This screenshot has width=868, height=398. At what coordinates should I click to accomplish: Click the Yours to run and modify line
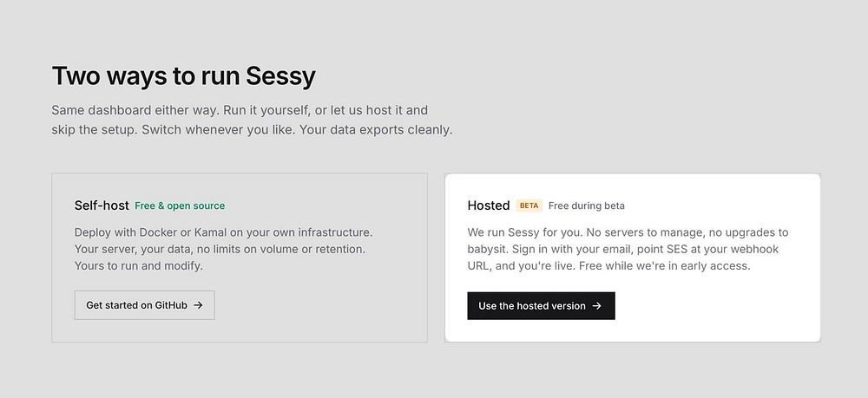click(139, 266)
